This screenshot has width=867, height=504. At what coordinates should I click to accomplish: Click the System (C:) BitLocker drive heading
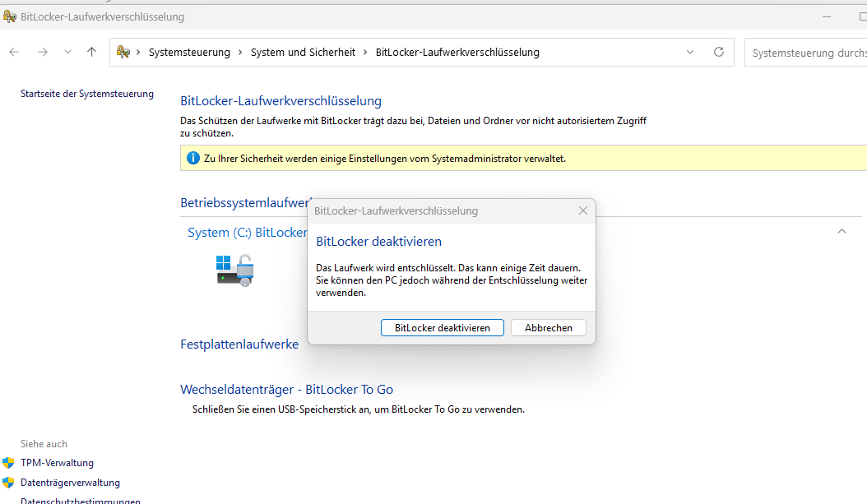(x=247, y=233)
